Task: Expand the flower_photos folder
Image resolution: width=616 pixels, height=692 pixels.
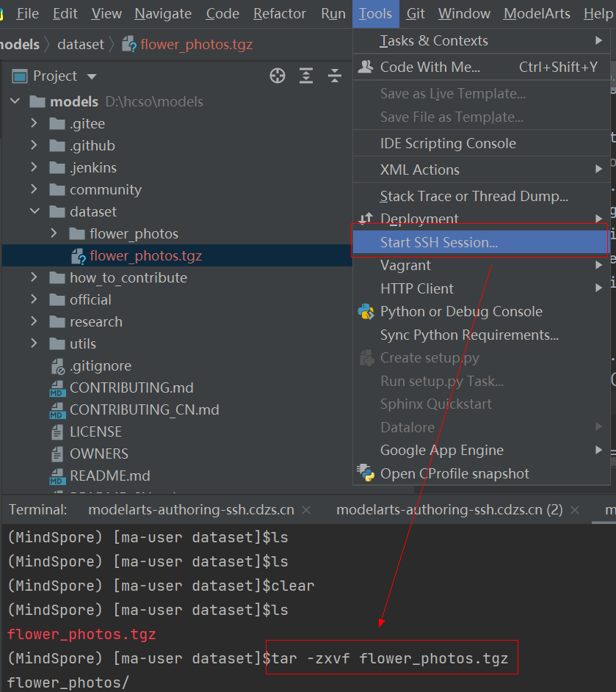Action: coord(54,233)
